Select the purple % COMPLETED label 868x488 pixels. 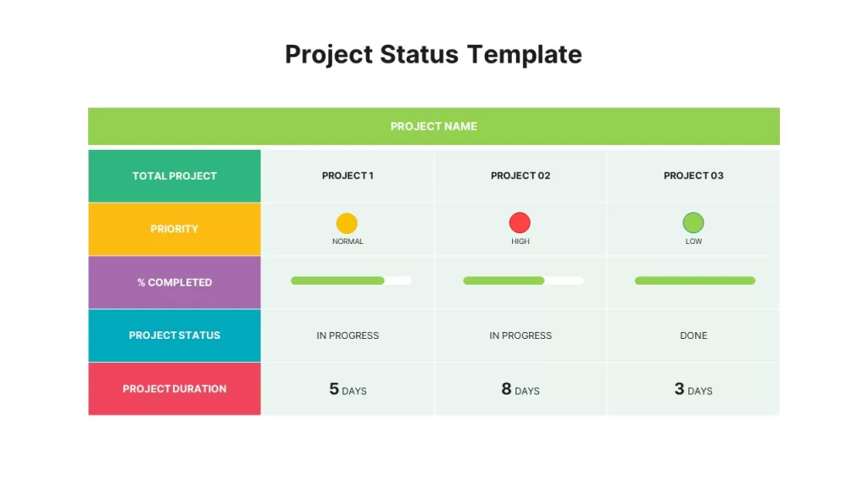click(x=175, y=282)
